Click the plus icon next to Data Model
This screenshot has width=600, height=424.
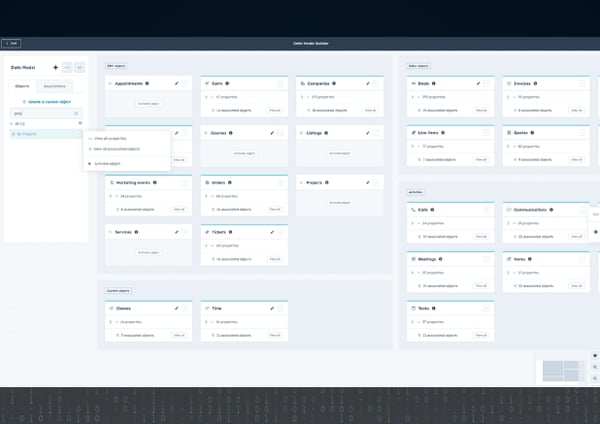55,67
